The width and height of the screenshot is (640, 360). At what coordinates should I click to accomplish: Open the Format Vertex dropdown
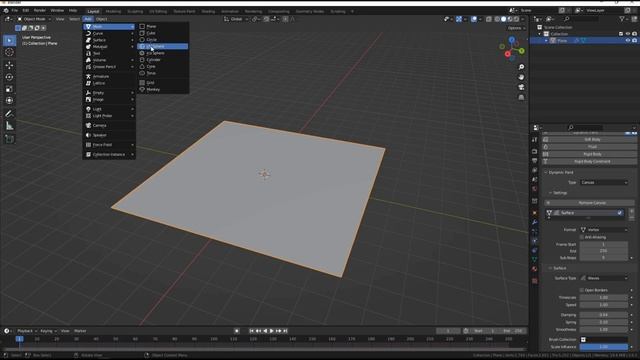point(604,230)
